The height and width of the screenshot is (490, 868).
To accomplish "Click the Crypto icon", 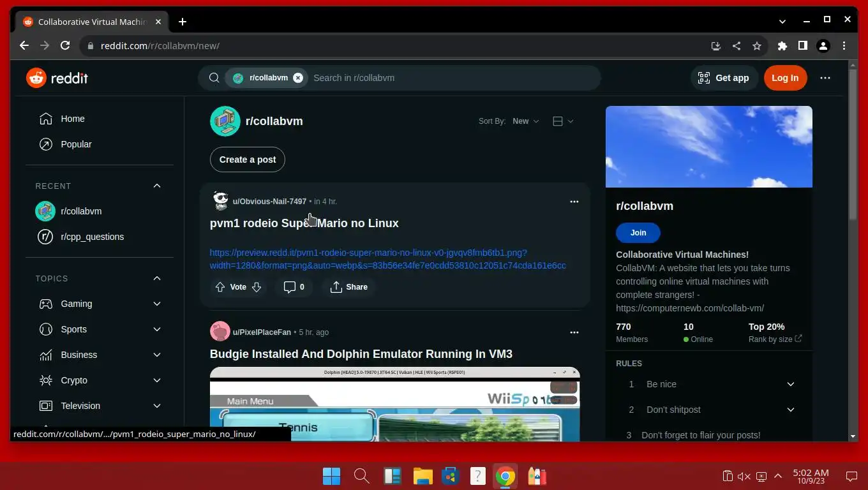I will click(x=46, y=380).
